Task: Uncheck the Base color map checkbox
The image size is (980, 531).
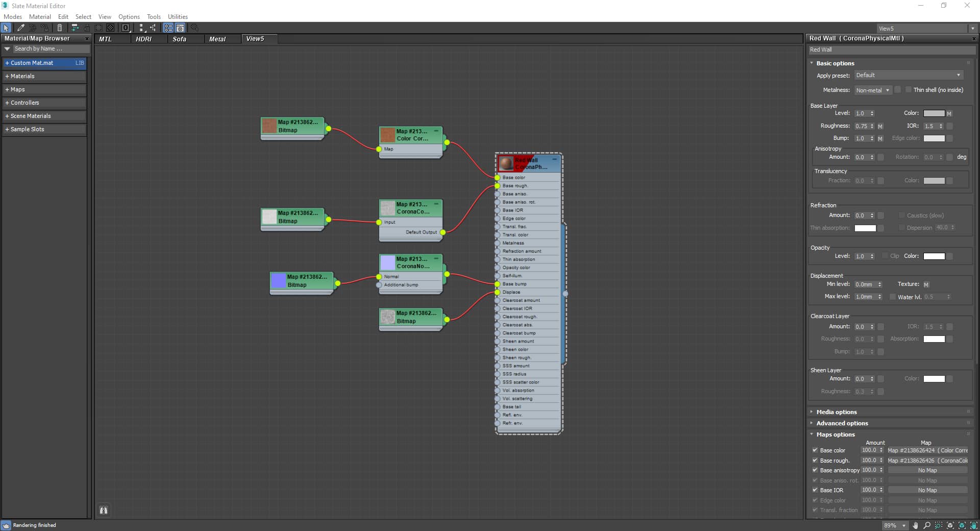Action: tap(815, 450)
